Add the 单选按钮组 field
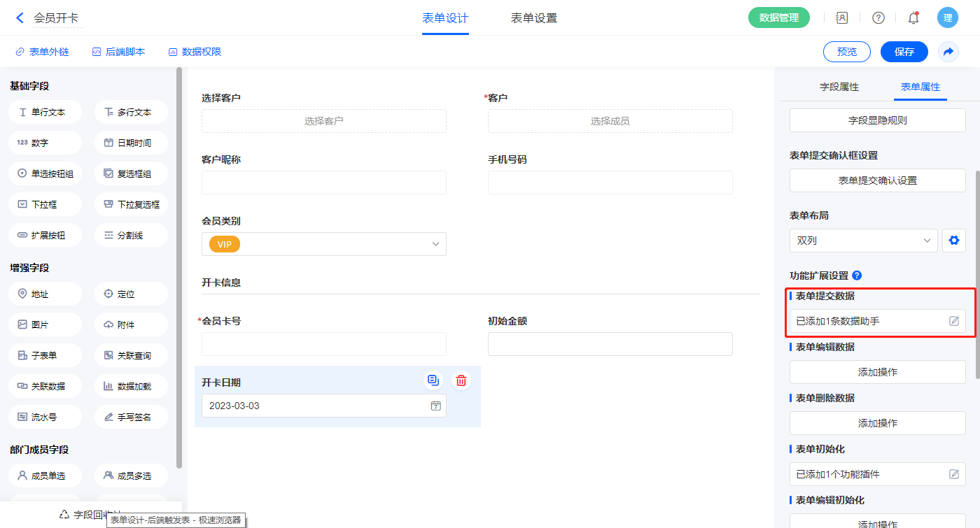This screenshot has height=528, width=980. coord(45,174)
